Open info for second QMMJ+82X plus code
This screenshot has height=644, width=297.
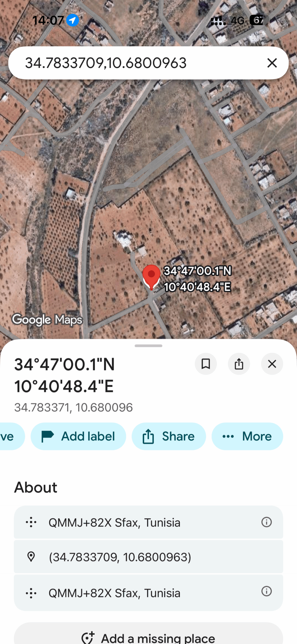point(266,591)
